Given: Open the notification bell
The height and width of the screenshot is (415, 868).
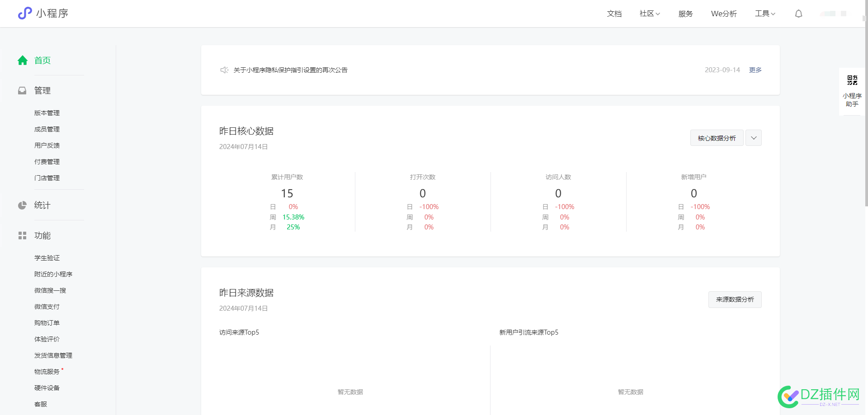Looking at the screenshot, I should (799, 14).
